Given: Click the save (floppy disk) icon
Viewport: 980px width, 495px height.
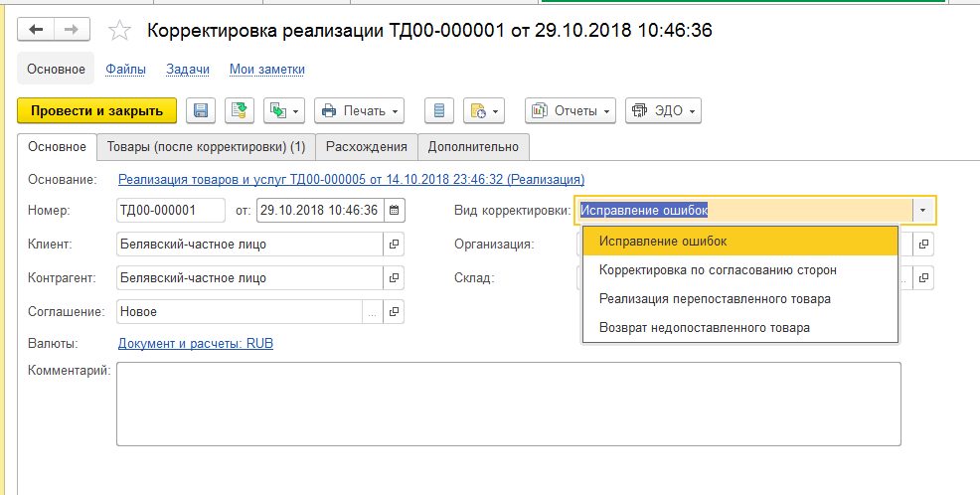Looking at the screenshot, I should tap(201, 110).
